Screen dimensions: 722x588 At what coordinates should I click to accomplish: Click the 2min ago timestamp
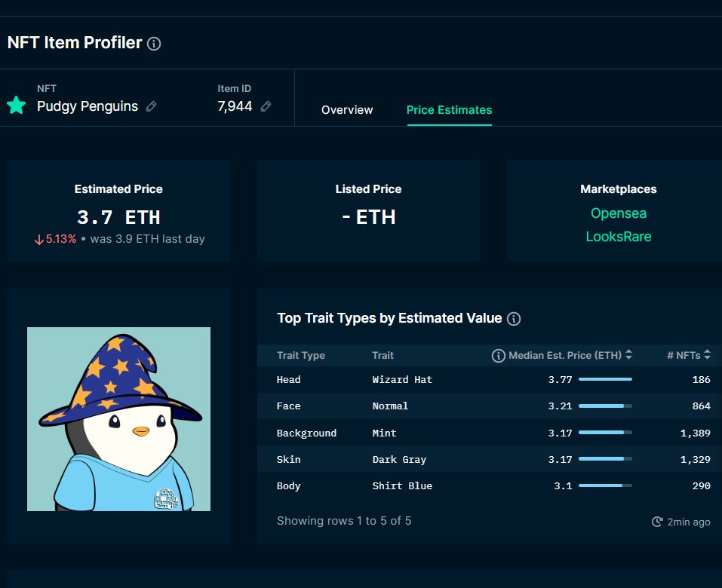(x=688, y=522)
